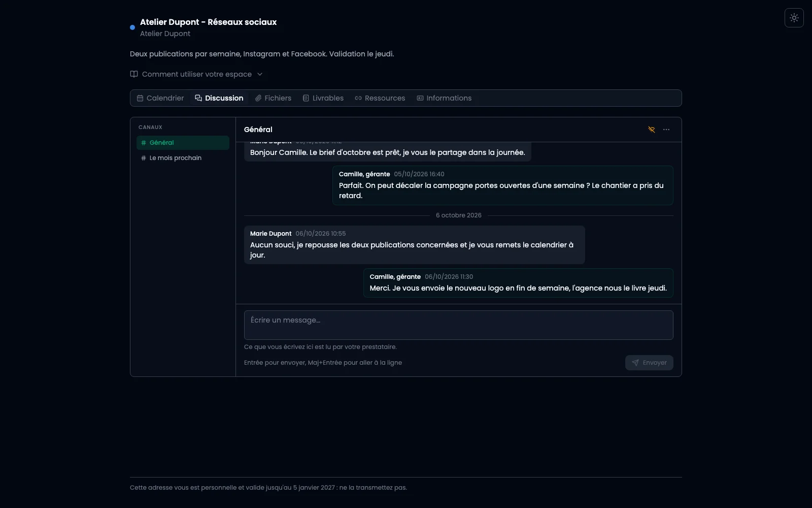This screenshot has width=812, height=508.
Task: Open the Général channel options menu
Action: tap(666, 130)
